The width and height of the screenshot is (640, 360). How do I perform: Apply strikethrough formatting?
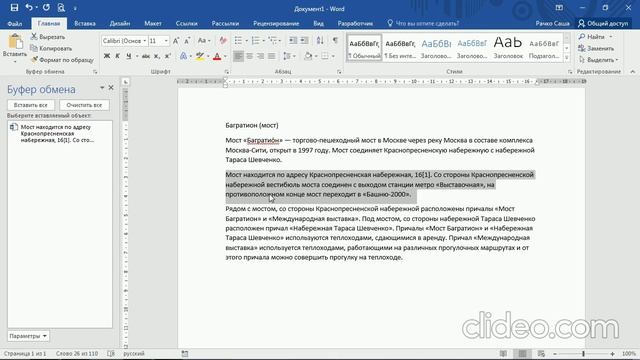(146, 56)
